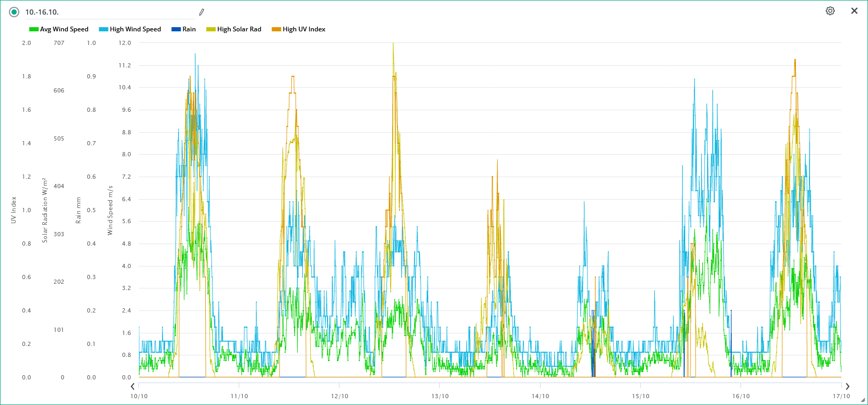The width and height of the screenshot is (868, 405).
Task: Toggle High UV Index legend entry
Action: [x=303, y=29]
